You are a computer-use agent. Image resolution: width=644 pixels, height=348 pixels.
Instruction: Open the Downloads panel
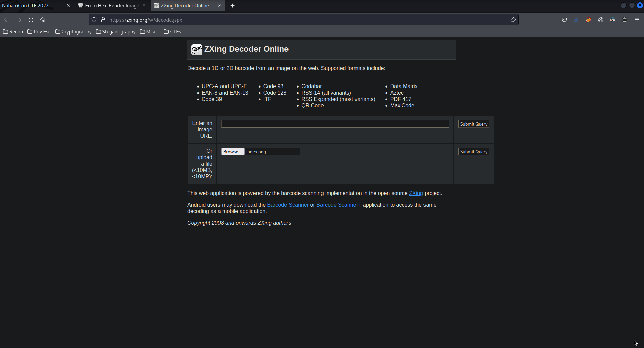[x=576, y=20]
